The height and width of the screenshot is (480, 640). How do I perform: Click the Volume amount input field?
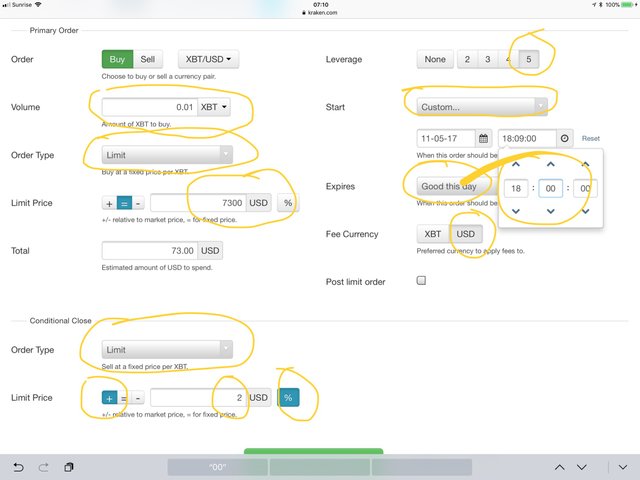(150, 107)
